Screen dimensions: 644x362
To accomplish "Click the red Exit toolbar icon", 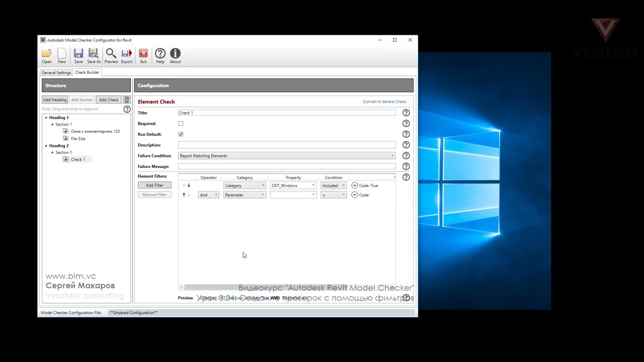I will click(x=143, y=55).
